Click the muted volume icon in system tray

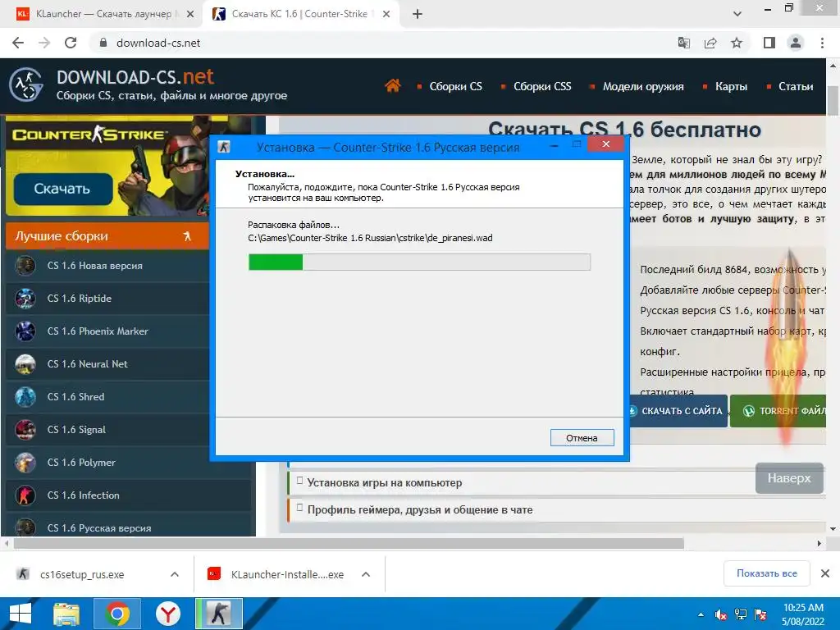coord(721,615)
